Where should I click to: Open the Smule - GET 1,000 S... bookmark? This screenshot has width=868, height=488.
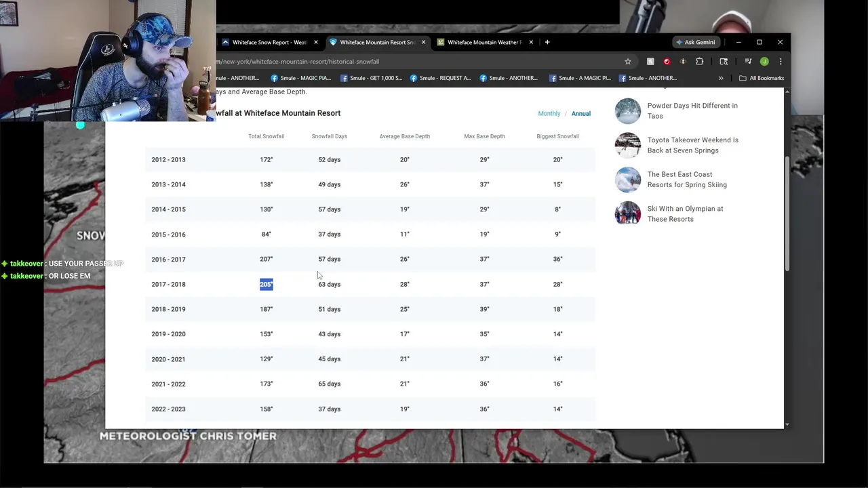point(371,78)
